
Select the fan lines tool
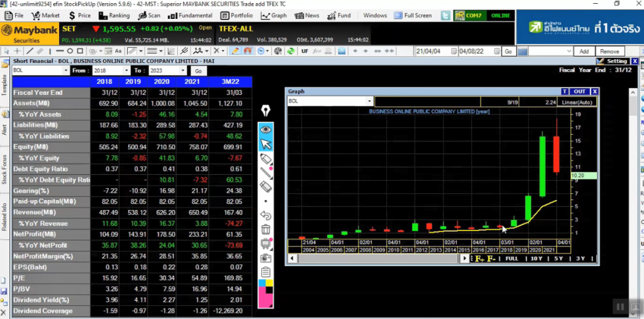point(171,51)
